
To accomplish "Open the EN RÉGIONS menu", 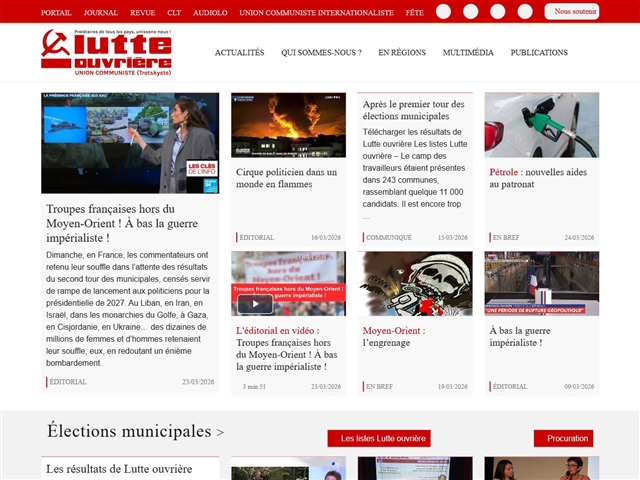I will point(402,52).
